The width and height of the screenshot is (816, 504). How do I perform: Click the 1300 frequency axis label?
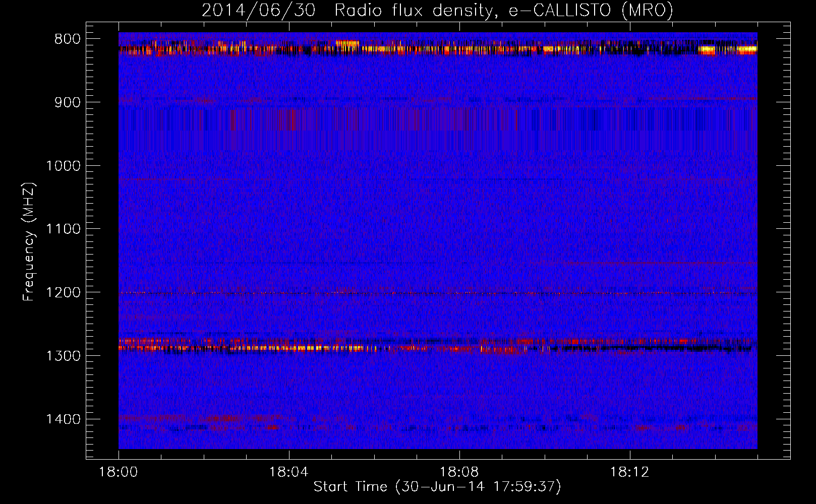63,356
